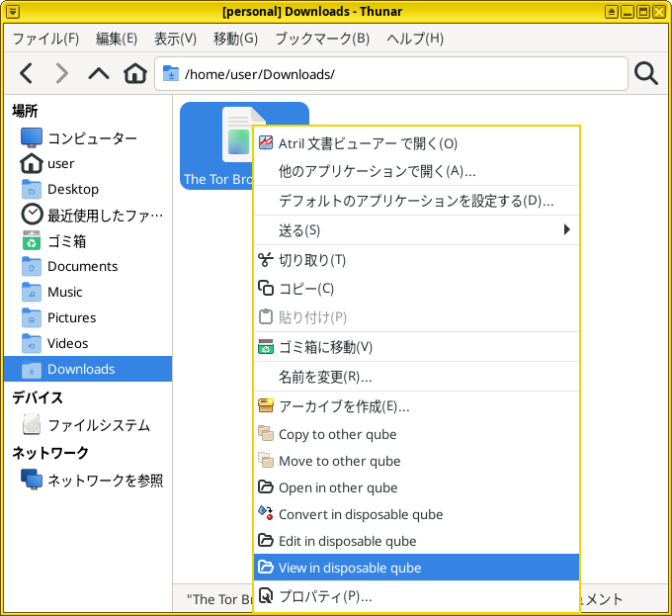Click the ファイルシステム drive icon
672x616 pixels.
pyautogui.click(x=32, y=424)
